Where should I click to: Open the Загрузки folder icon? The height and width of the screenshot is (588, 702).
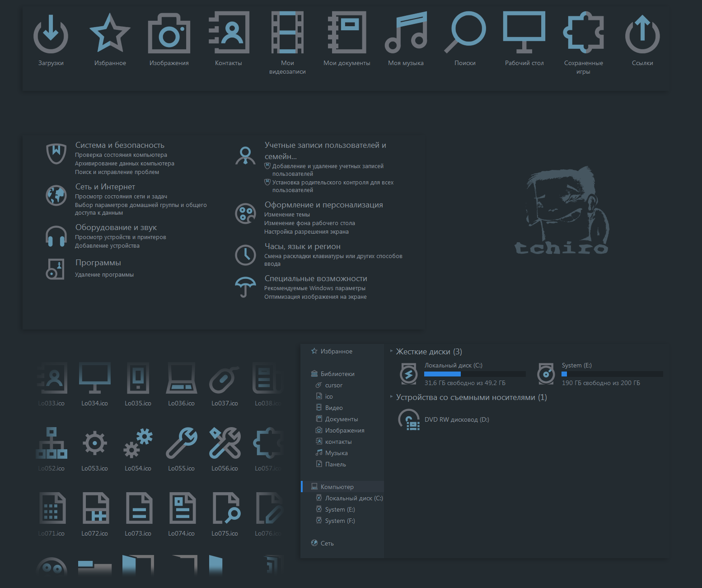(x=51, y=33)
